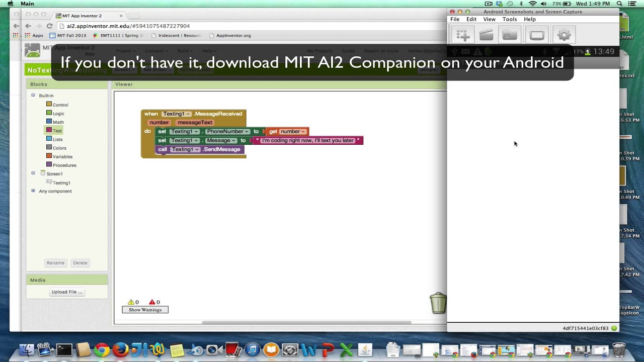Image resolution: width=644 pixels, height=362 pixels.
Task: Open the Message property dropdown
Action: coord(221,140)
